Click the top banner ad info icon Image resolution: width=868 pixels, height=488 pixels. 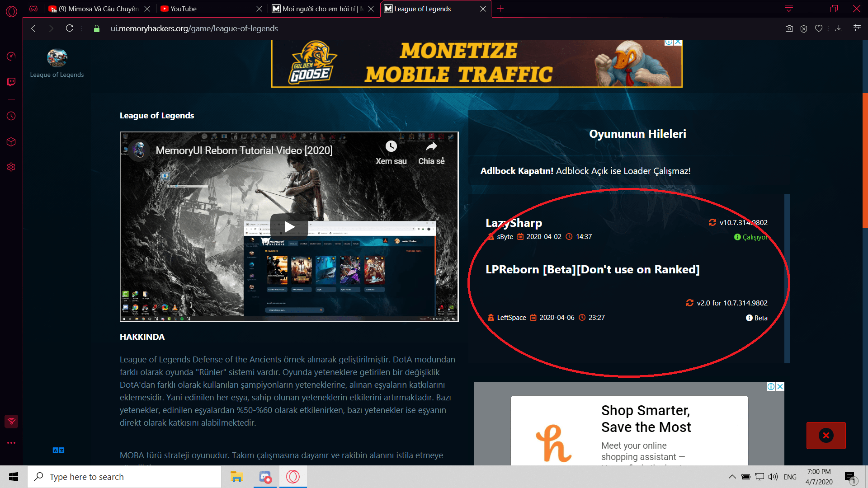point(669,42)
